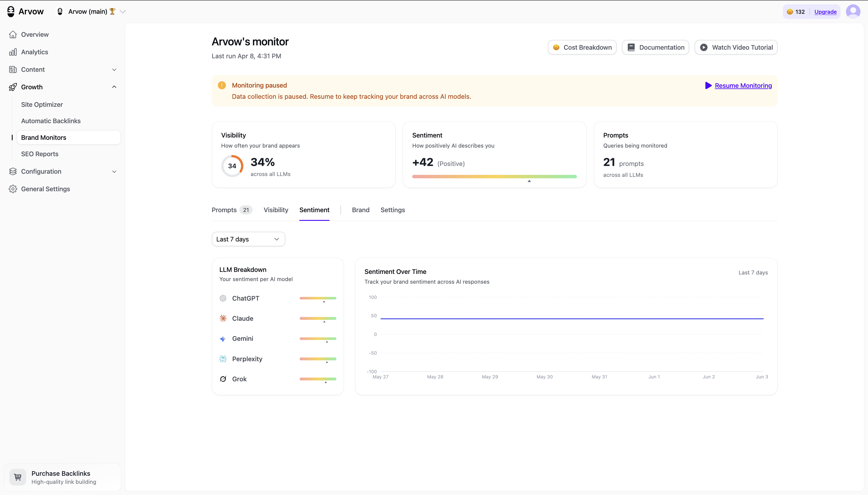Open the Cost Breakdown button
The image size is (868, 495).
pos(582,47)
